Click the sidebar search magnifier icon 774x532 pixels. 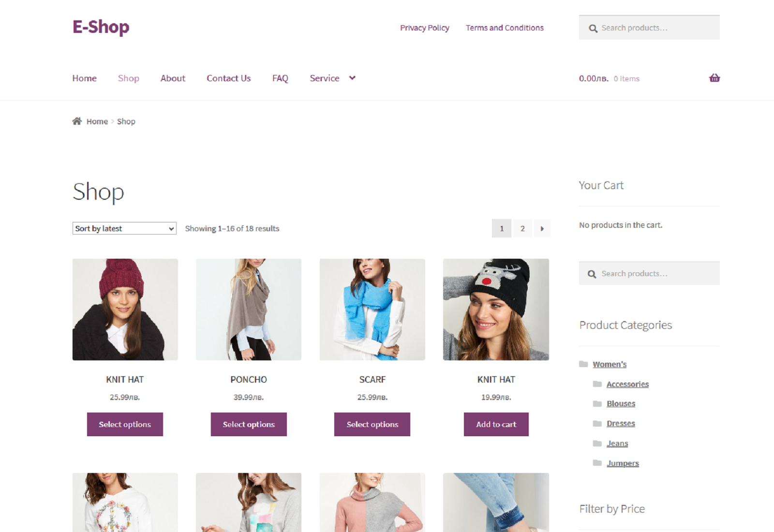[x=592, y=274]
